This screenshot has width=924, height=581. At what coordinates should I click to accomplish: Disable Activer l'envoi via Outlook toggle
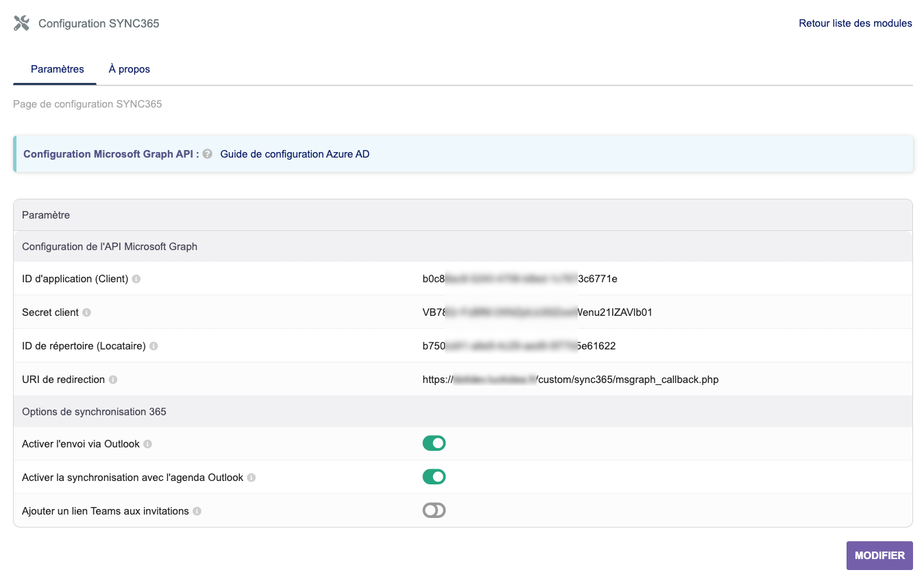[x=434, y=443]
